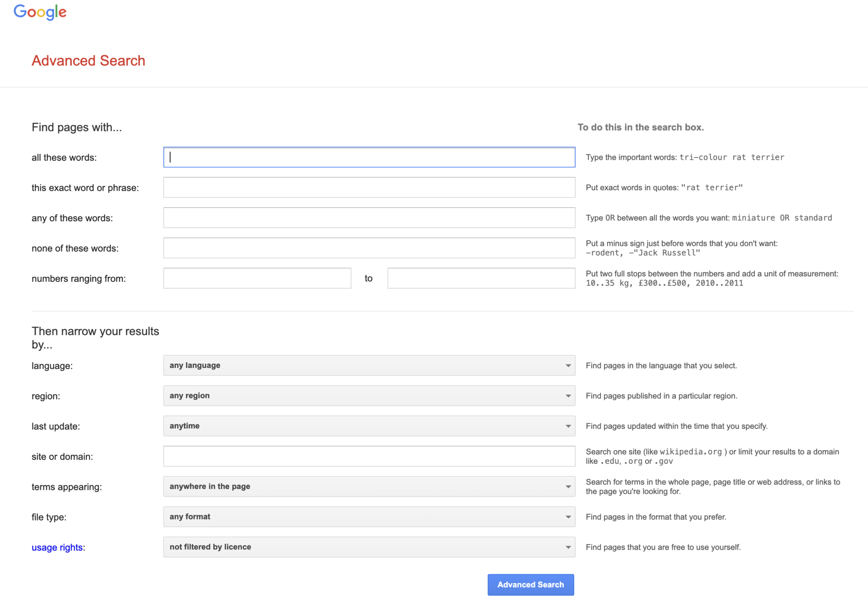The width and height of the screenshot is (868, 609).
Task: Open 'anywhere in the page' dropdown
Action: pos(369,487)
